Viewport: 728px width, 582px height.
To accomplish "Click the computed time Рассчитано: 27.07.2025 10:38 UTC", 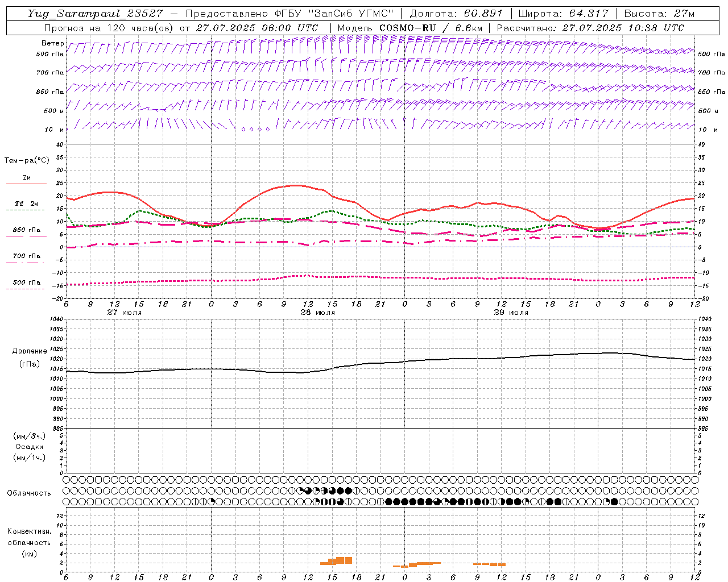I will pos(590,28).
